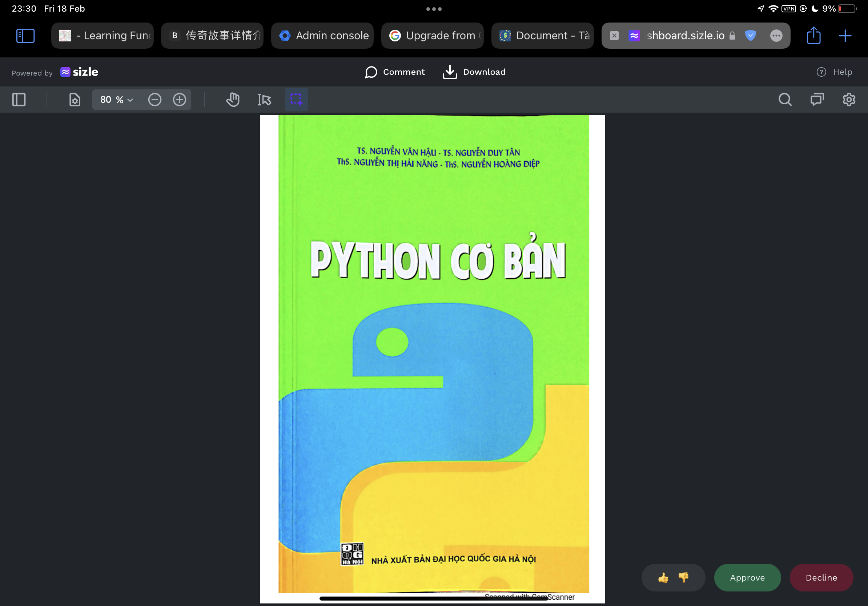This screenshot has height=606, width=868.
Task: Open the Help link
Action: [x=834, y=72]
